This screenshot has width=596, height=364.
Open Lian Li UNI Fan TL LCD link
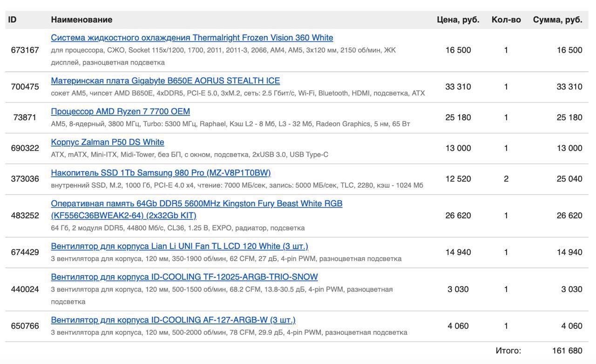click(179, 246)
